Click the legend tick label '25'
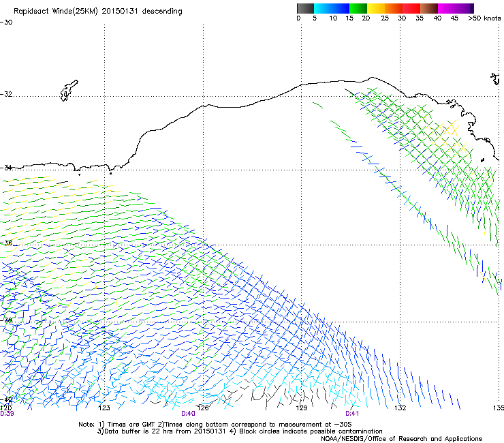504x443 pixels. click(385, 18)
